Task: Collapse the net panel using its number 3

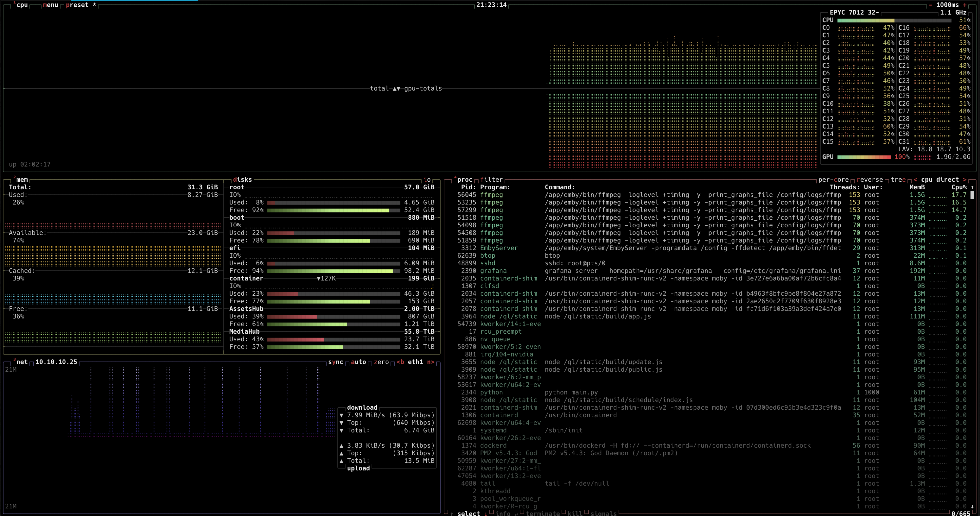Action: point(15,359)
